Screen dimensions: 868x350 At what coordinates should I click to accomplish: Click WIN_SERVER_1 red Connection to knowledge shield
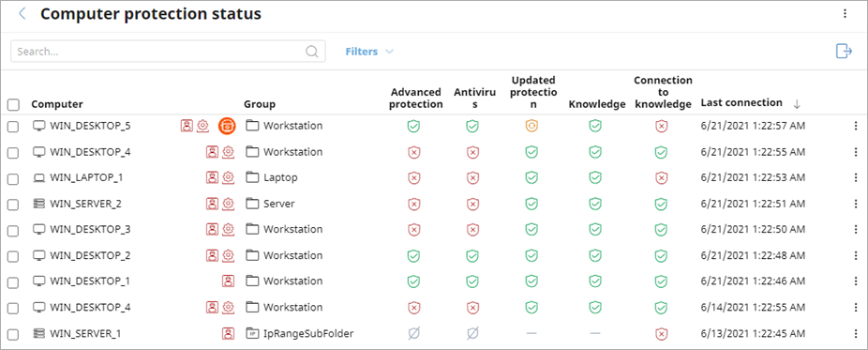tap(661, 333)
